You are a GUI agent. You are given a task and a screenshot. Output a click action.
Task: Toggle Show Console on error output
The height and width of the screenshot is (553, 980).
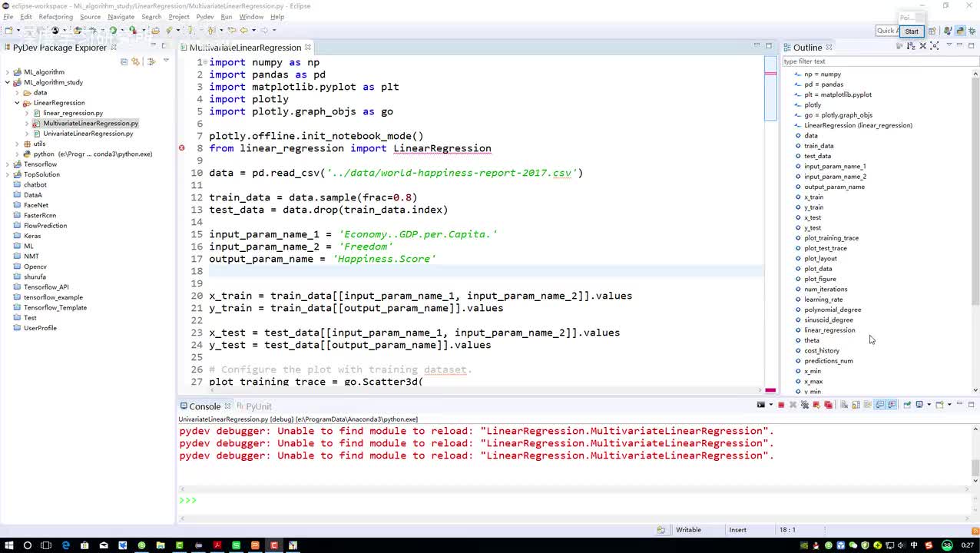pyautogui.click(x=892, y=405)
